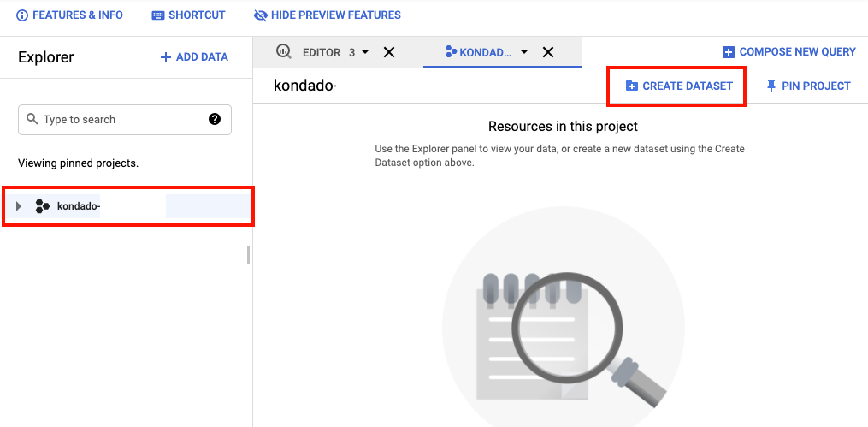The width and height of the screenshot is (868, 427).
Task: Click the keyboard icon beside Shortcut
Action: pos(158,15)
